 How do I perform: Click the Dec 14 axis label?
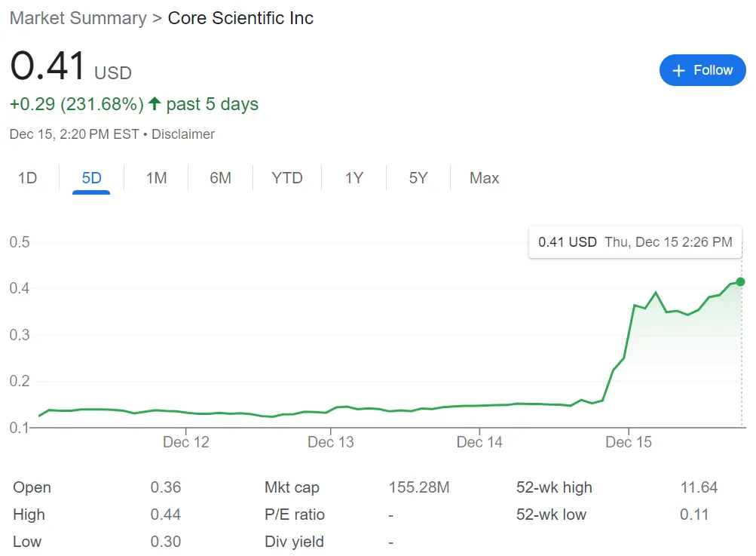[479, 442]
